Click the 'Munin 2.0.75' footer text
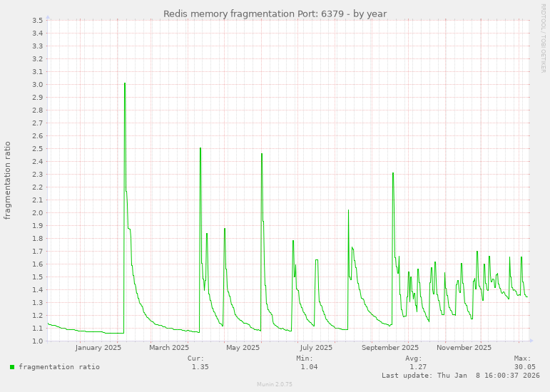This screenshot has height=392, width=550. tap(275, 384)
